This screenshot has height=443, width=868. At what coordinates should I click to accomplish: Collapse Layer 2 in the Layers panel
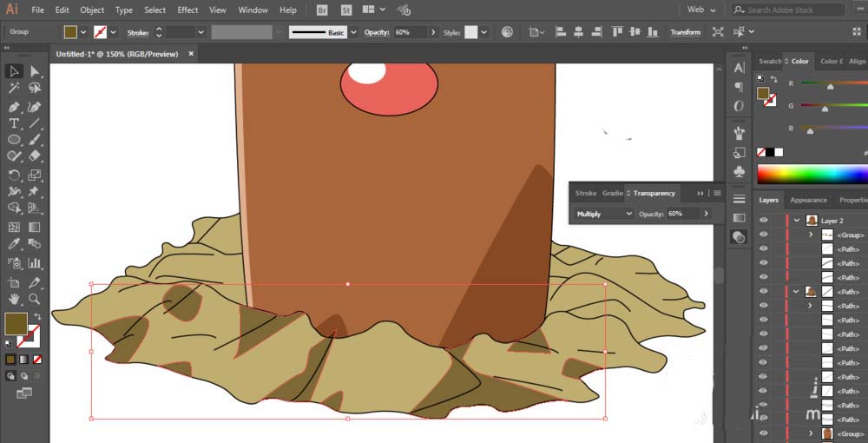coord(796,221)
